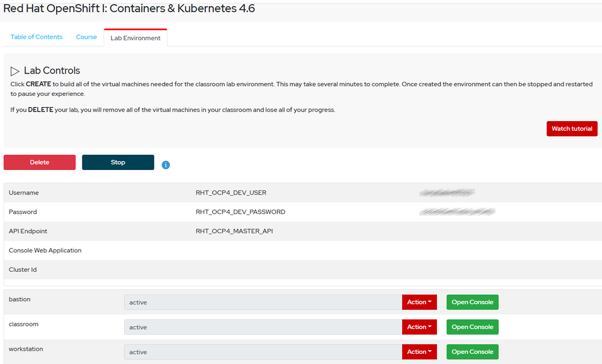Open the Action dropdown for classroom
This screenshot has height=364, width=602.
click(419, 327)
